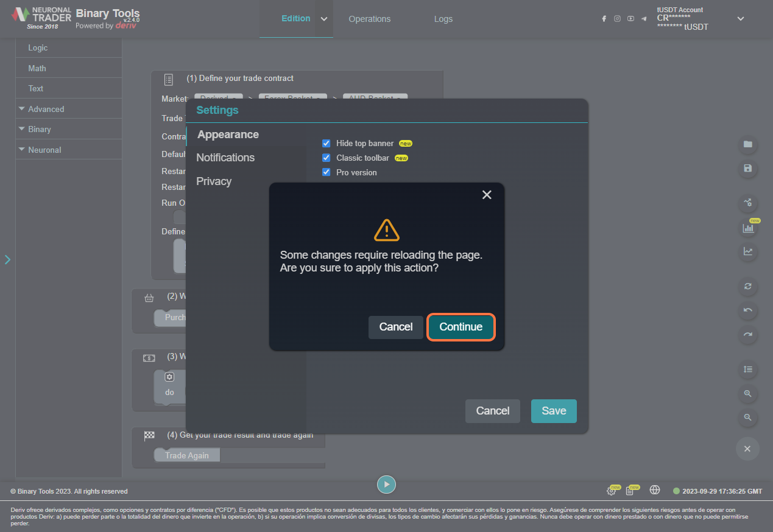Open the Notifications settings tab

(225, 158)
